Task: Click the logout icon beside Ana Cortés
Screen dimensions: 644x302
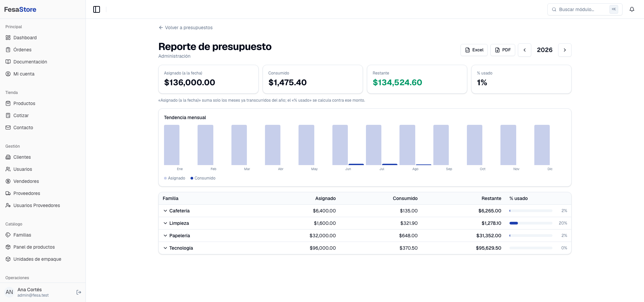Action: click(79, 292)
